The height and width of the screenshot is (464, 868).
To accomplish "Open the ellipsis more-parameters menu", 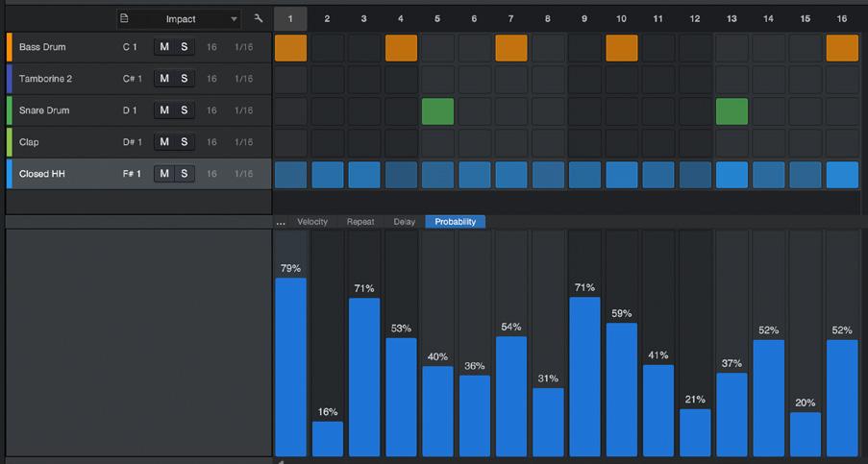I will click(281, 222).
